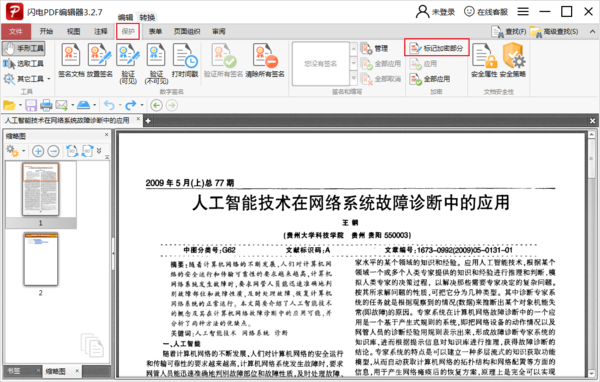
Task: Click the 验证(可见) visible verify icon
Action: tap(128, 64)
